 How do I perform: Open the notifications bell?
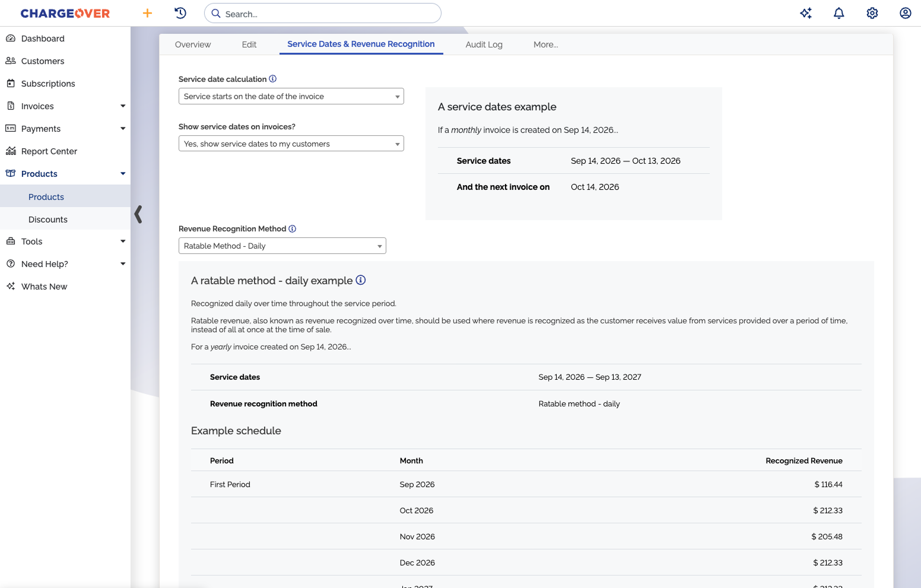tap(839, 13)
